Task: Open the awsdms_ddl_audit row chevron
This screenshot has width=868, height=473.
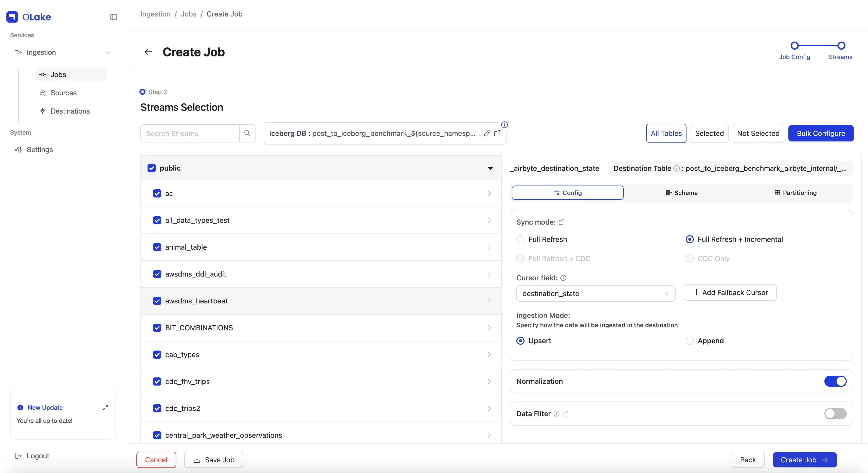Action: (x=489, y=274)
